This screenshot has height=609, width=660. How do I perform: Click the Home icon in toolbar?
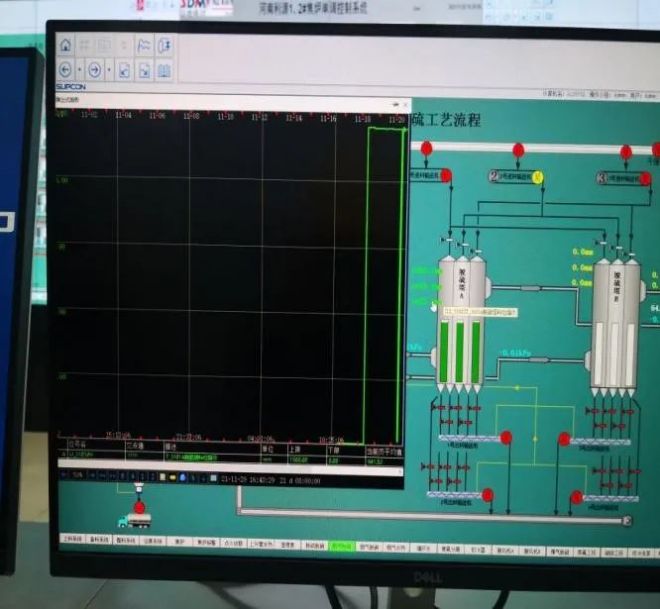pyautogui.click(x=66, y=45)
